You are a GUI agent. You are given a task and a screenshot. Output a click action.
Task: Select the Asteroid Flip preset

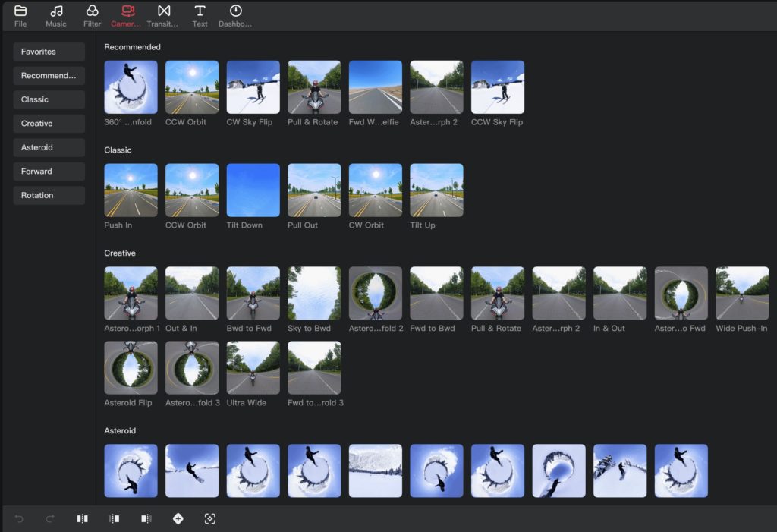pos(131,368)
